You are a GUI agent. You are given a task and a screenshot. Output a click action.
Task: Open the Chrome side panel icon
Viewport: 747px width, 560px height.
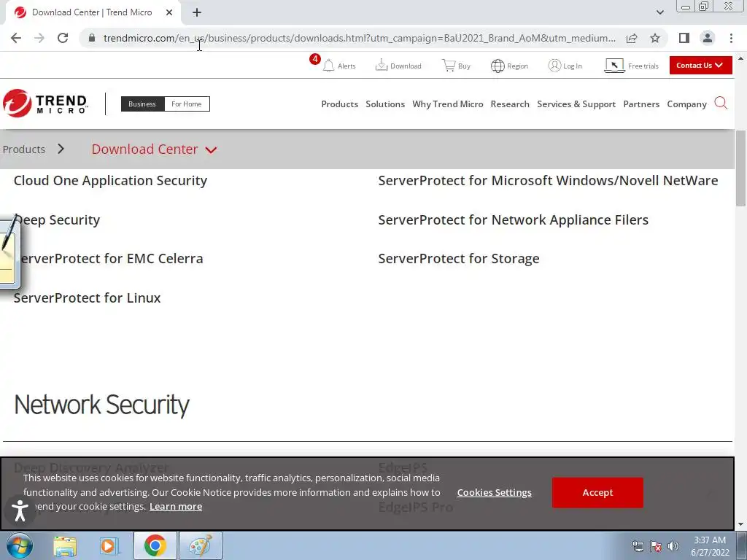coord(684,38)
